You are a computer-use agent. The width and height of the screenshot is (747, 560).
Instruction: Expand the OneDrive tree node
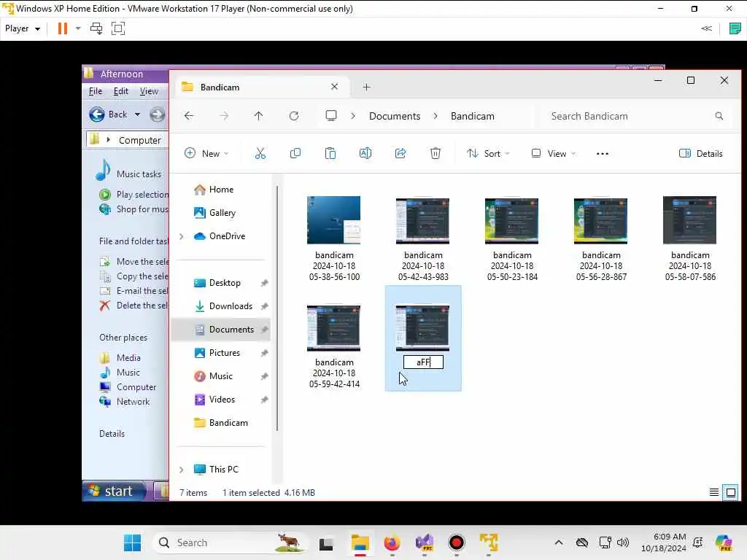pyautogui.click(x=182, y=236)
